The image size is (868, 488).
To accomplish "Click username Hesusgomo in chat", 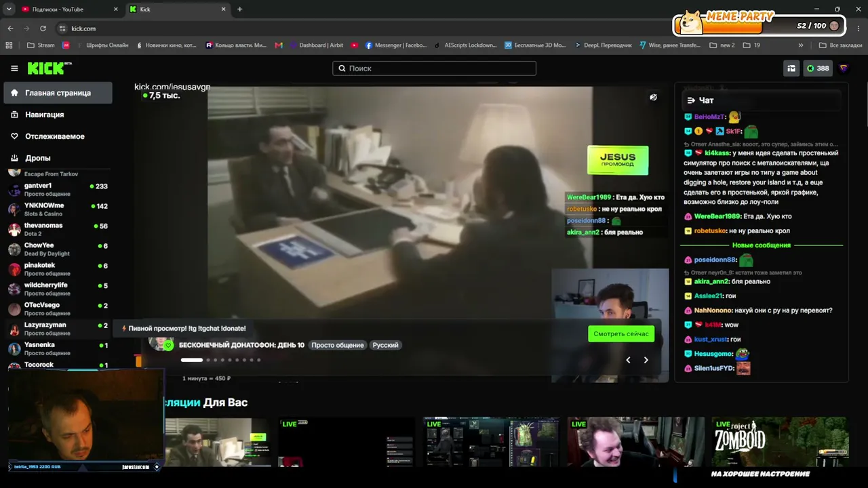I will click(713, 354).
